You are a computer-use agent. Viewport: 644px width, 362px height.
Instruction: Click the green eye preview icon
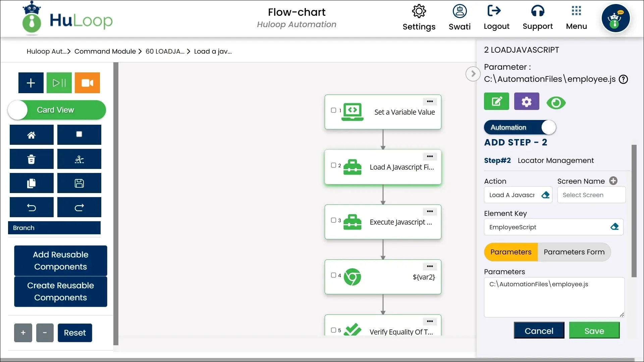click(x=556, y=103)
